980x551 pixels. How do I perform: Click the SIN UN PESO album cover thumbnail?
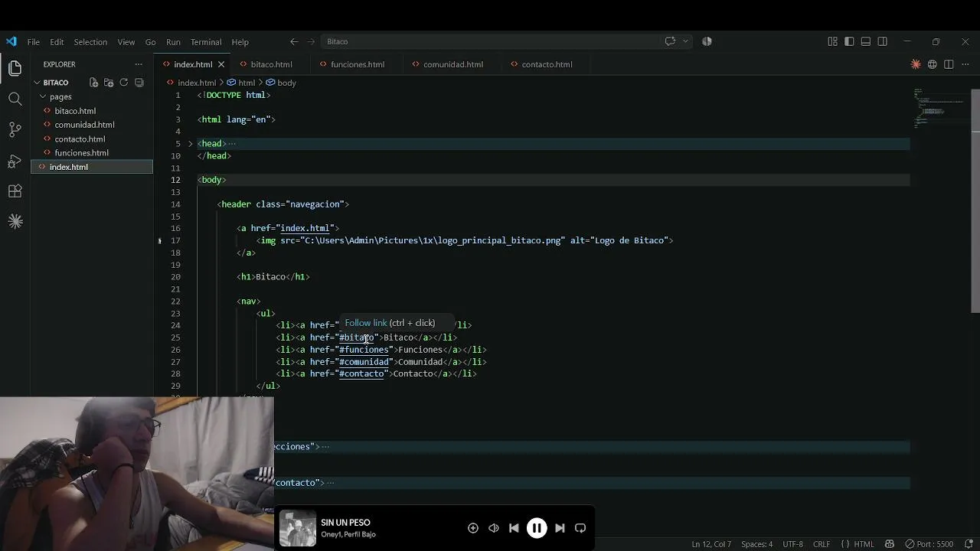coord(297,528)
